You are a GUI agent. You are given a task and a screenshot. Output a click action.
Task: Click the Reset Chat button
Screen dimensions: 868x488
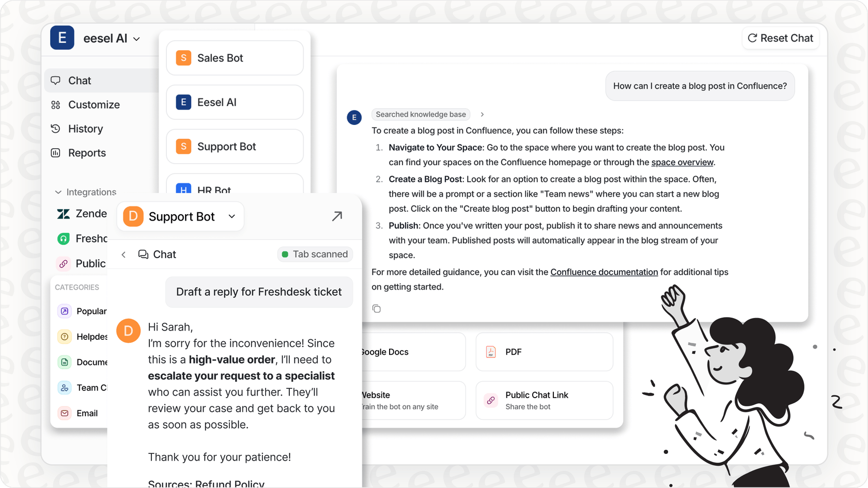click(780, 38)
